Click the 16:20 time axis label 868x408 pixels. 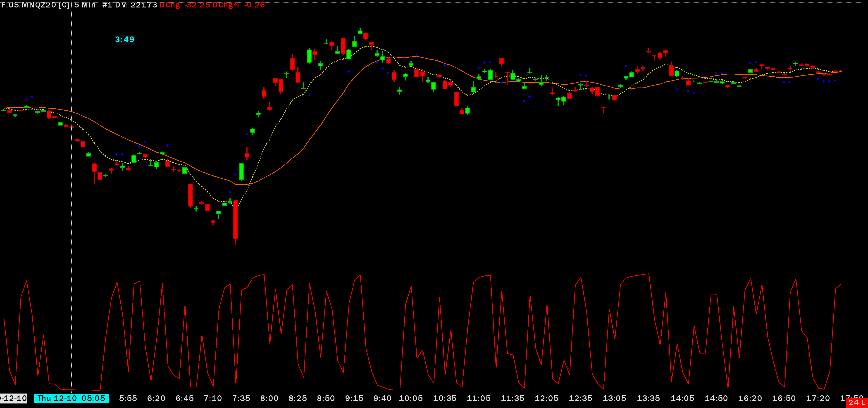tap(750, 398)
